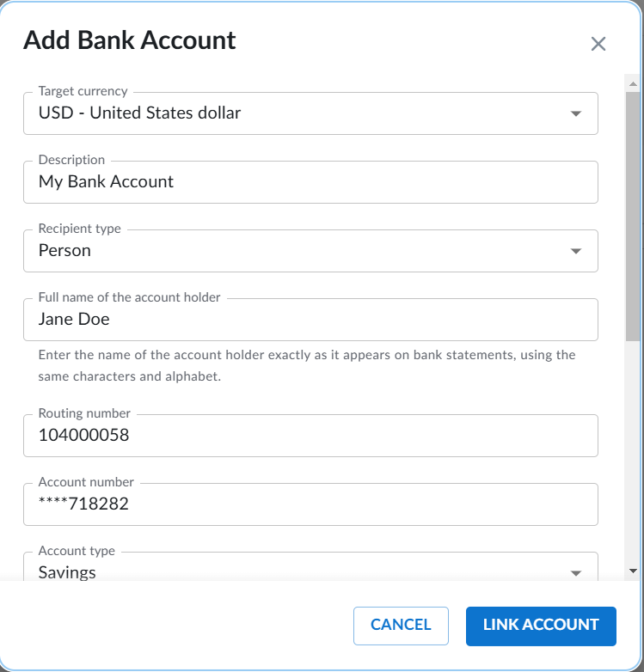The width and height of the screenshot is (644, 672).
Task: Click the Savings account type value
Action: point(67,572)
